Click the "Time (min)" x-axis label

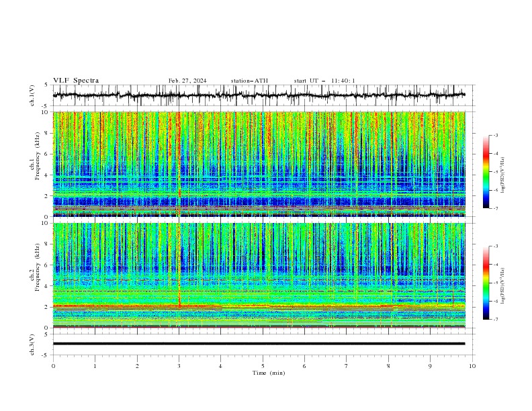coord(269,373)
